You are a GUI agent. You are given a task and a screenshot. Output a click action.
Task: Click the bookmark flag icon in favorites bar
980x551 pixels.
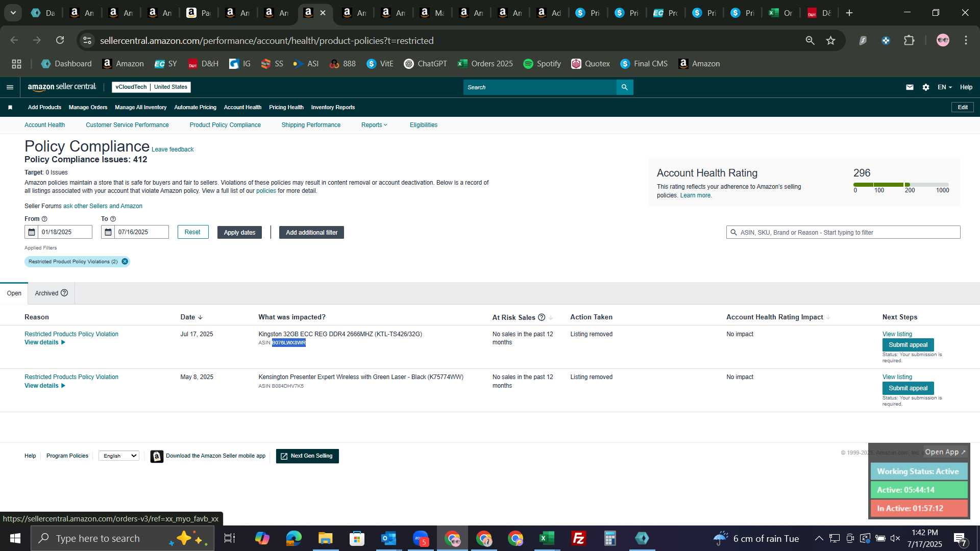pyautogui.click(x=10, y=107)
